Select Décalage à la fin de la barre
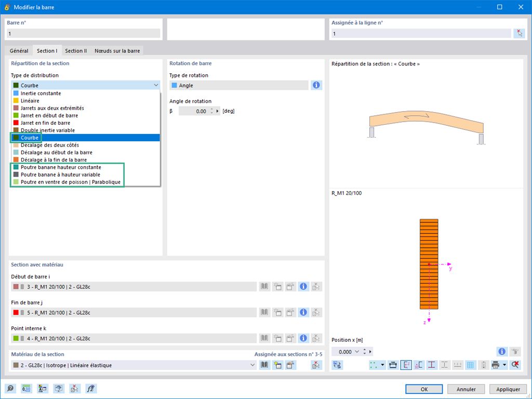Viewport: 532px width, 399px height. point(86,160)
